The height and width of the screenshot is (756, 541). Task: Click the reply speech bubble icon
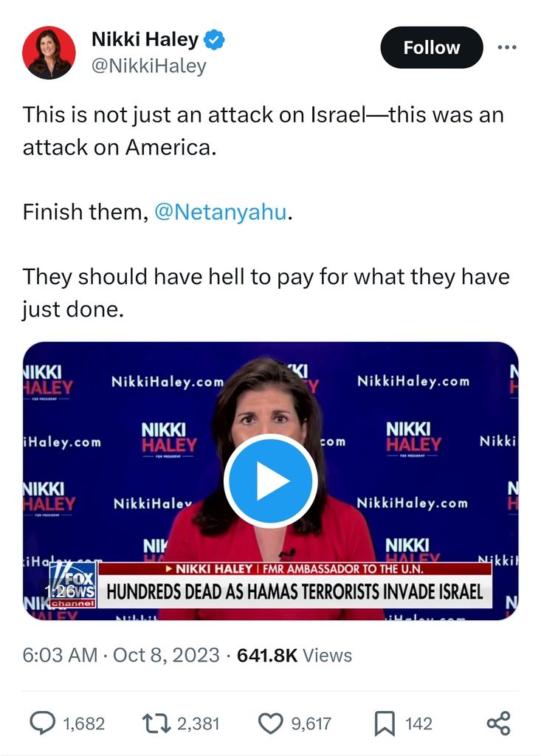42,724
